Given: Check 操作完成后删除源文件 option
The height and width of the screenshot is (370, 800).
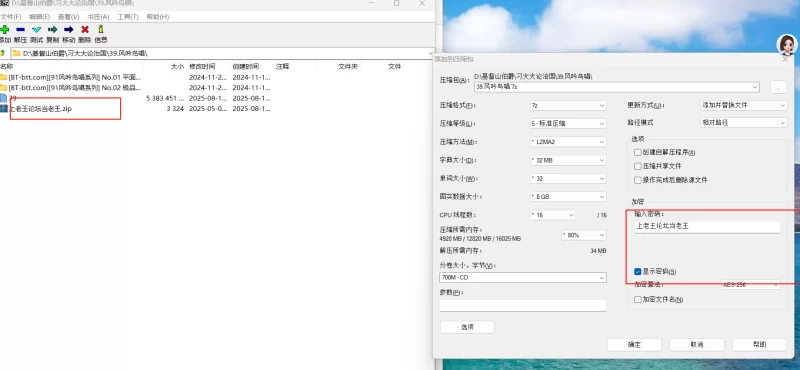Looking at the screenshot, I should pyautogui.click(x=637, y=180).
